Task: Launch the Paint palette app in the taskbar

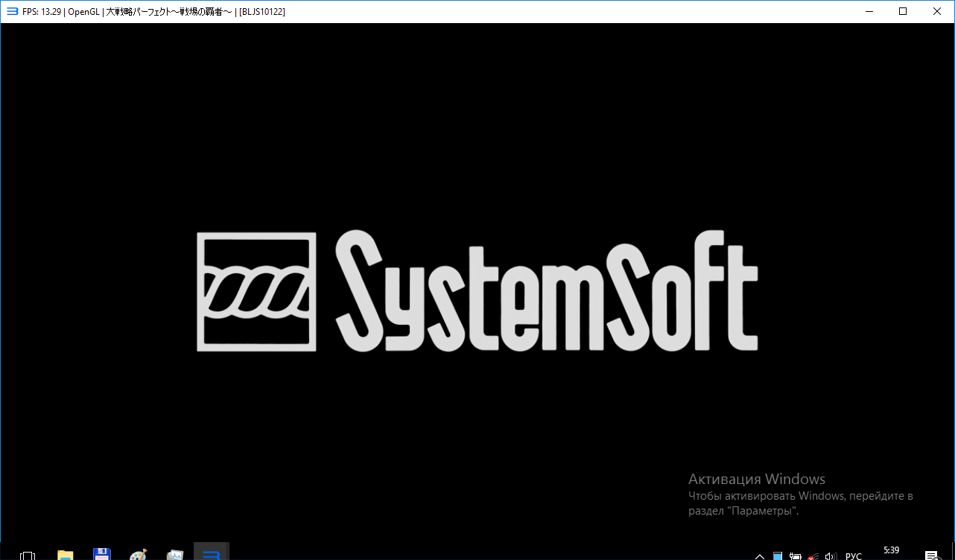Action: 138,555
